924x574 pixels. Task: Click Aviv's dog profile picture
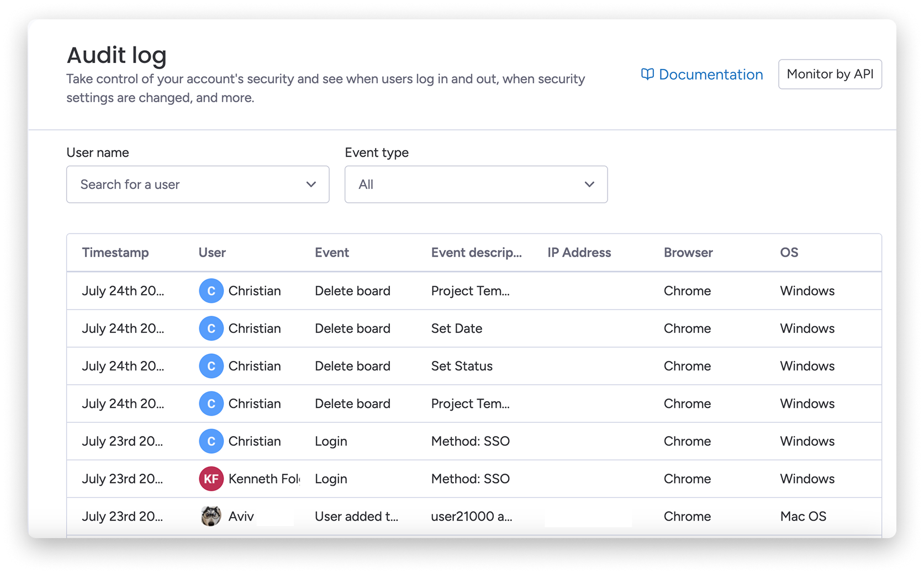[x=211, y=516]
